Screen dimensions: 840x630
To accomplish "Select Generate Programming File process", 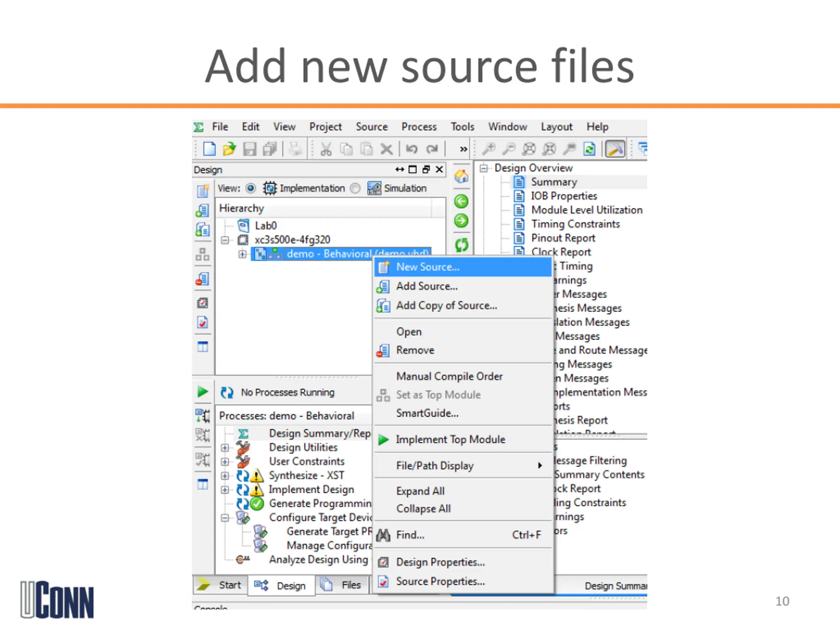I will (320, 504).
